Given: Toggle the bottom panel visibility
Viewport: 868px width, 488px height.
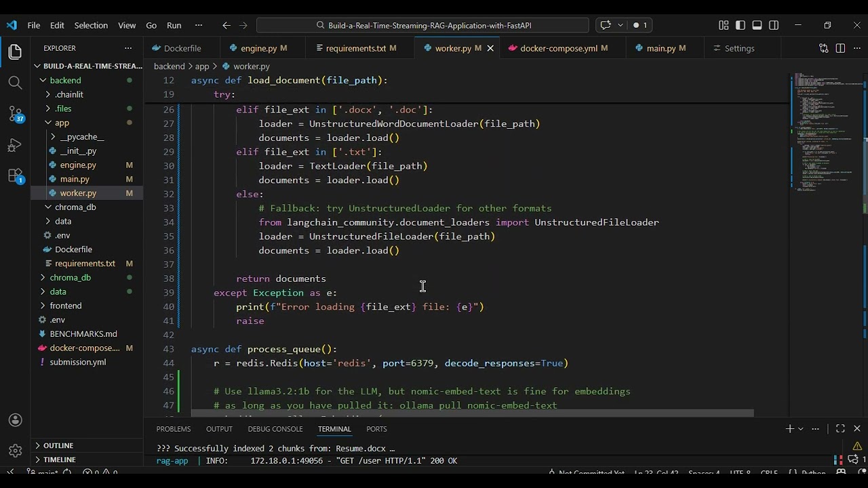Looking at the screenshot, I should tap(757, 25).
